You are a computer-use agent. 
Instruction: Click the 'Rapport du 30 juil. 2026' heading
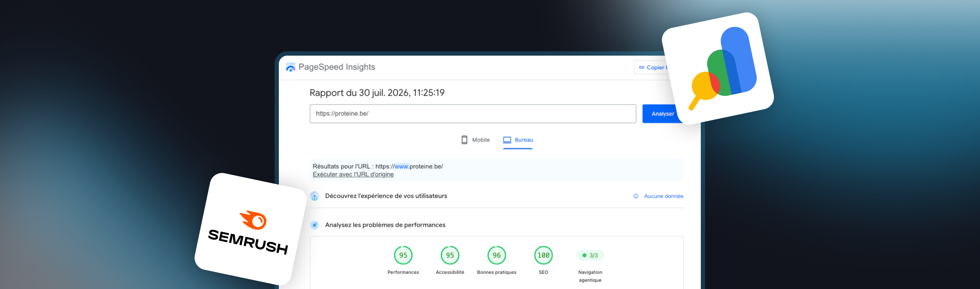[x=377, y=93]
